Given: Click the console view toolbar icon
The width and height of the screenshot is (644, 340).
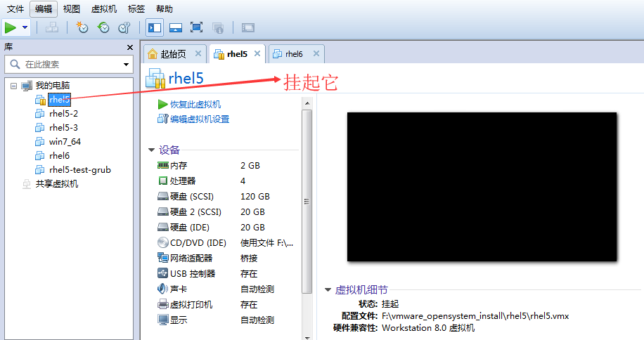Looking at the screenshot, I should 248,27.
